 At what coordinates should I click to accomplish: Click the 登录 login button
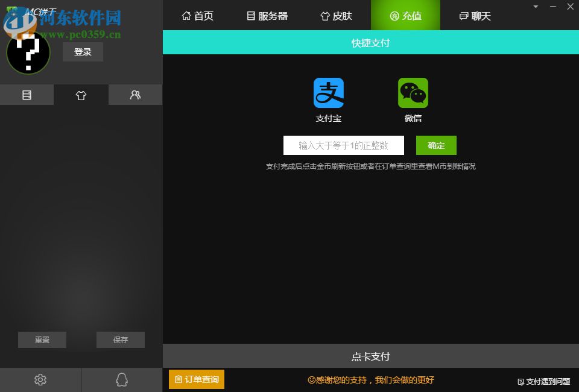[83, 52]
